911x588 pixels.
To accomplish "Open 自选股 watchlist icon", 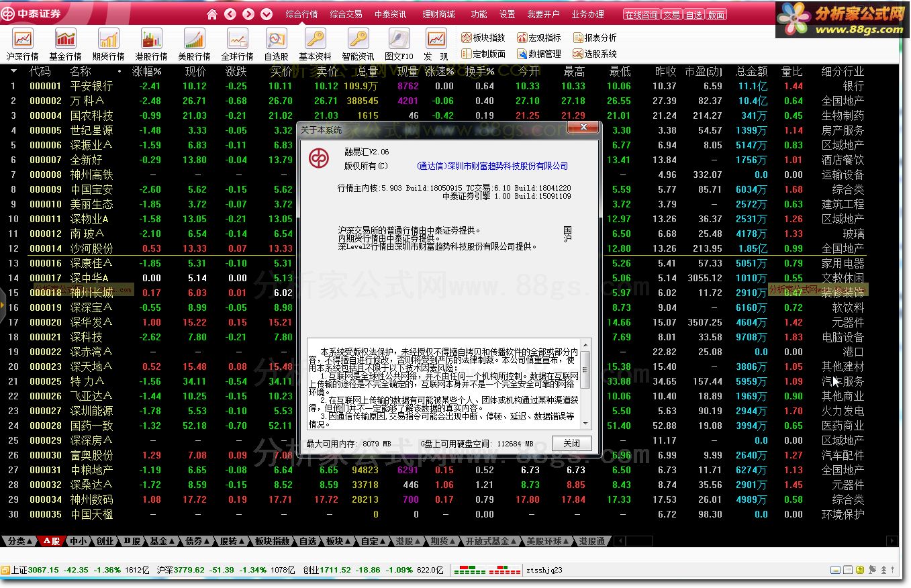I will pyautogui.click(x=277, y=45).
